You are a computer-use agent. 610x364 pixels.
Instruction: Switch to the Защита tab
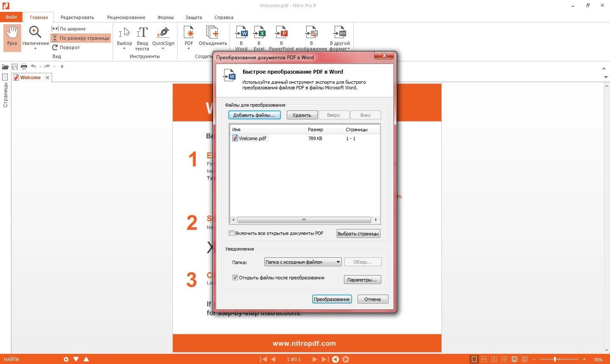(194, 17)
